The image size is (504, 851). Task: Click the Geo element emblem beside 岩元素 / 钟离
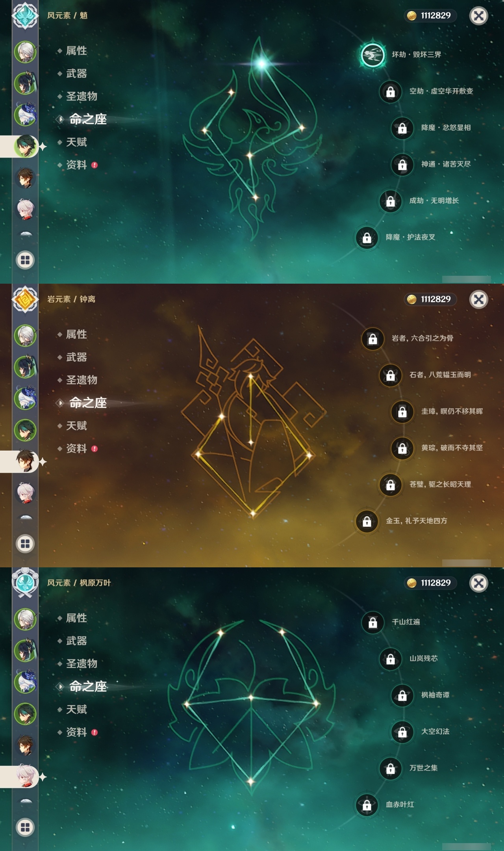[25, 299]
